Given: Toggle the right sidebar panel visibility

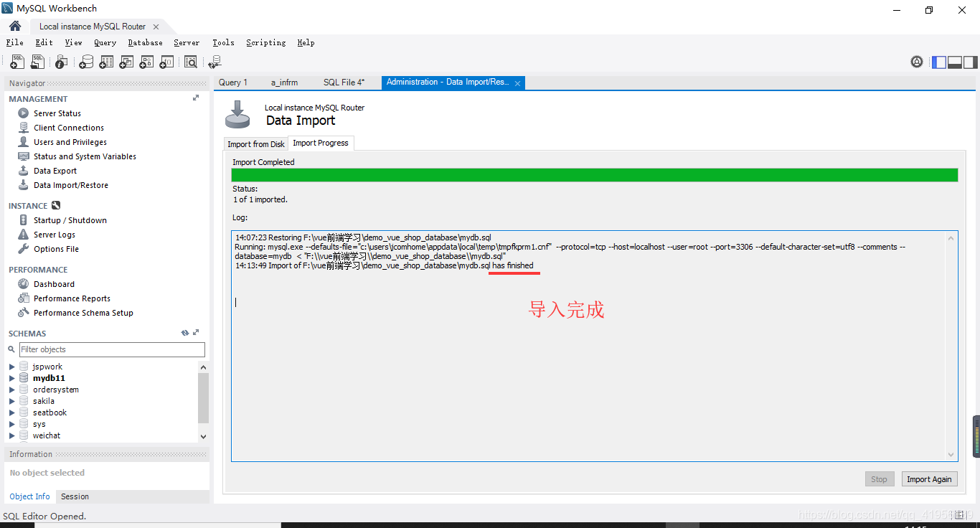Looking at the screenshot, I should [x=970, y=62].
